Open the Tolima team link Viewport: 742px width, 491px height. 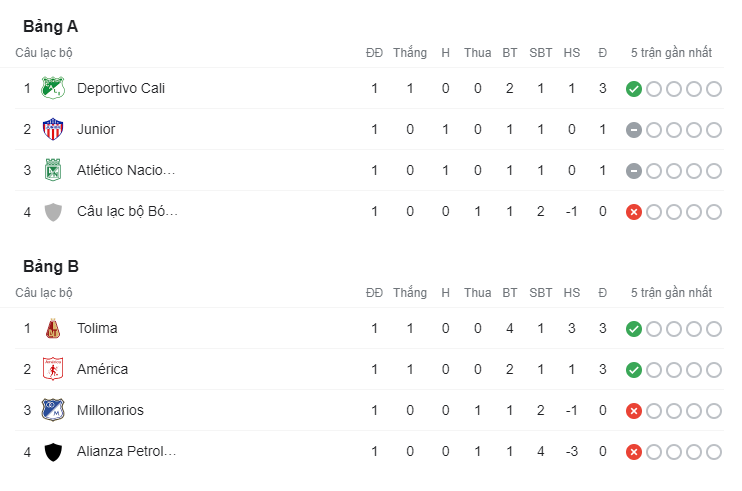pos(97,328)
